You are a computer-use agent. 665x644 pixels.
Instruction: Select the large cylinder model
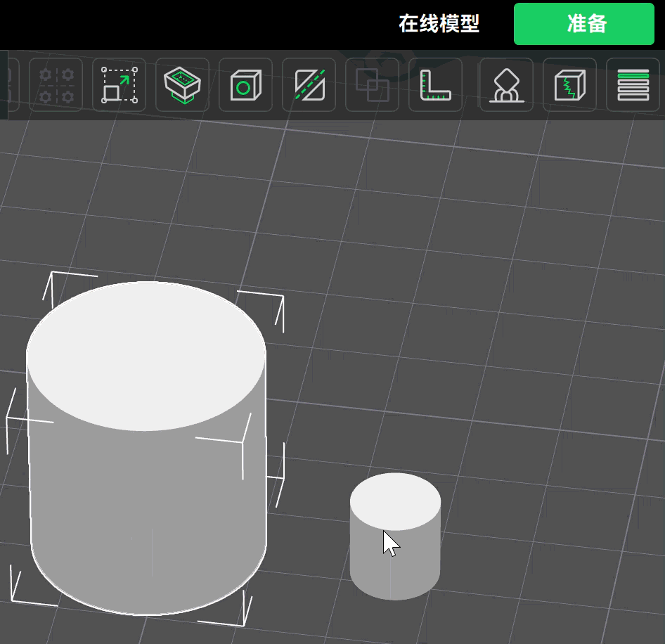click(146, 450)
